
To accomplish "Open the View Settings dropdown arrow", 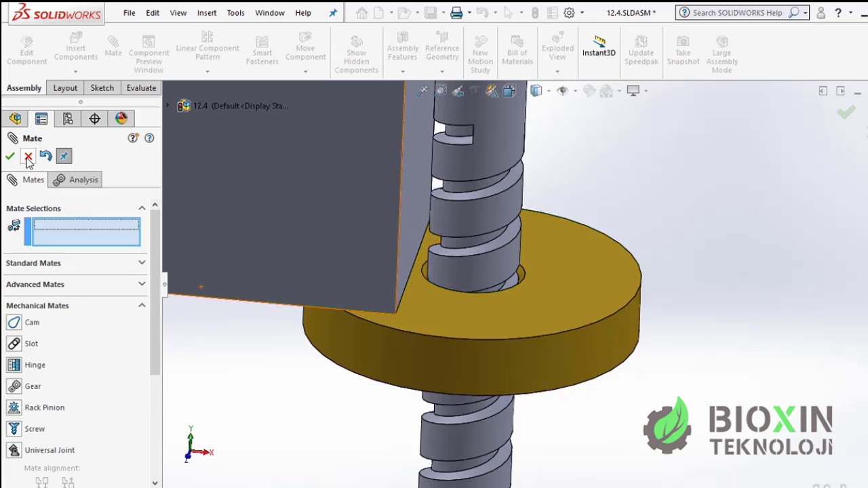I will (x=646, y=91).
